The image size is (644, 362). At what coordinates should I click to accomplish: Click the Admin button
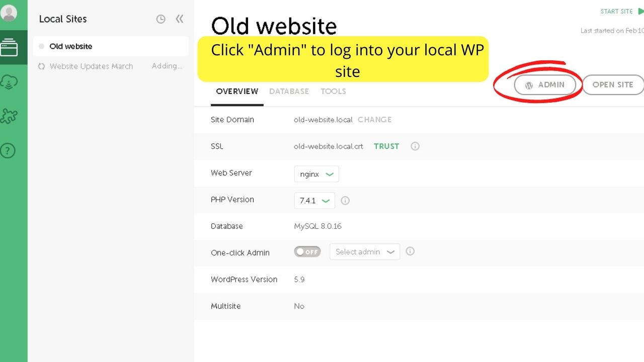545,85
